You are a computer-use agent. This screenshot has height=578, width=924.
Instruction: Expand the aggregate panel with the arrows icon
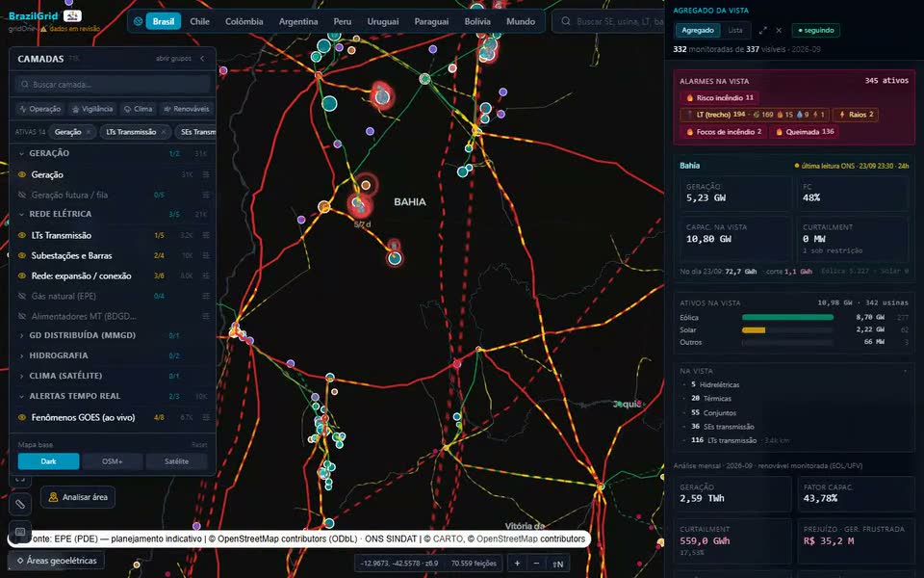click(x=762, y=30)
